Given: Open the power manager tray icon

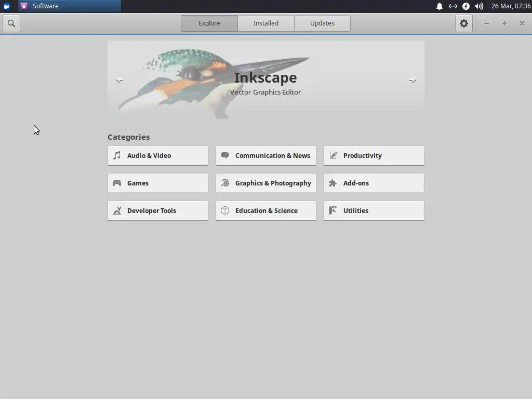Looking at the screenshot, I should coord(466,6).
